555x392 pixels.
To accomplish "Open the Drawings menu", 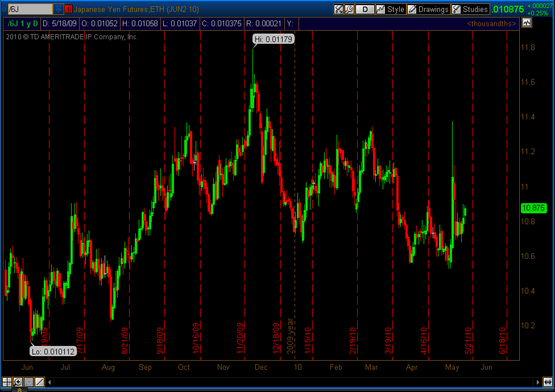I will [x=428, y=9].
